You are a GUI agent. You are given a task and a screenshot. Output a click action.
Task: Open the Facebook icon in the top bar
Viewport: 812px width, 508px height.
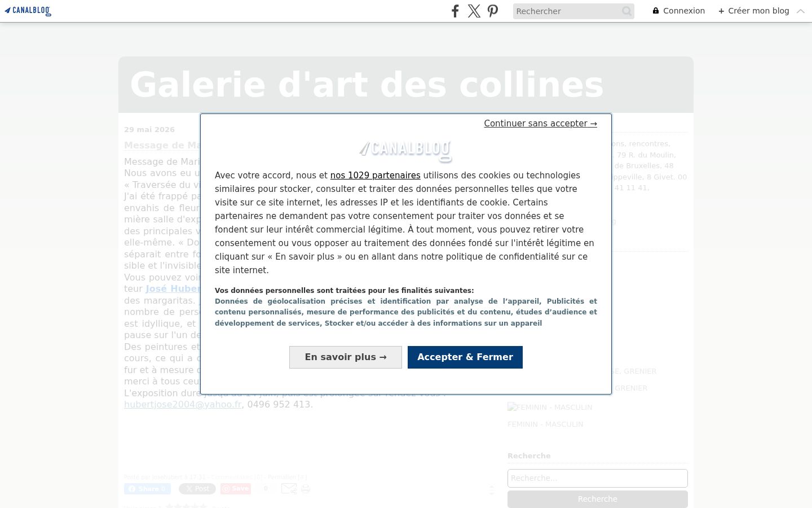[x=455, y=11]
